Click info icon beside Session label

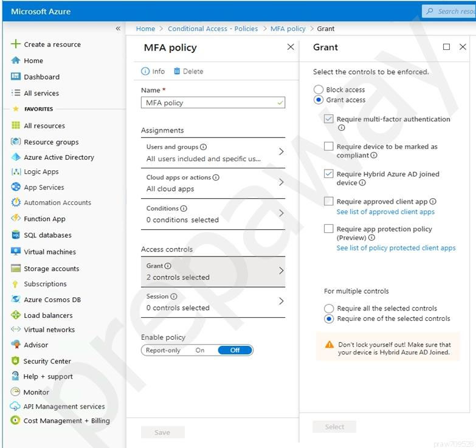pos(174,297)
